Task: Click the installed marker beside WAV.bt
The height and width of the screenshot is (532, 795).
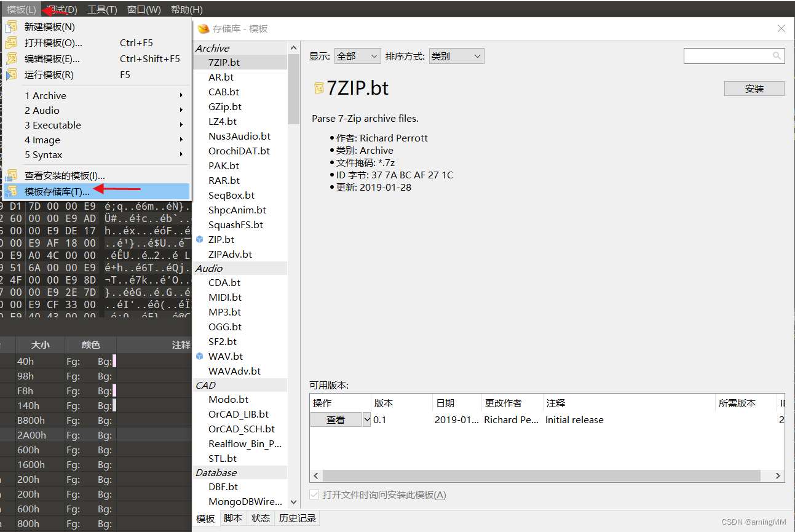Action: [199, 356]
